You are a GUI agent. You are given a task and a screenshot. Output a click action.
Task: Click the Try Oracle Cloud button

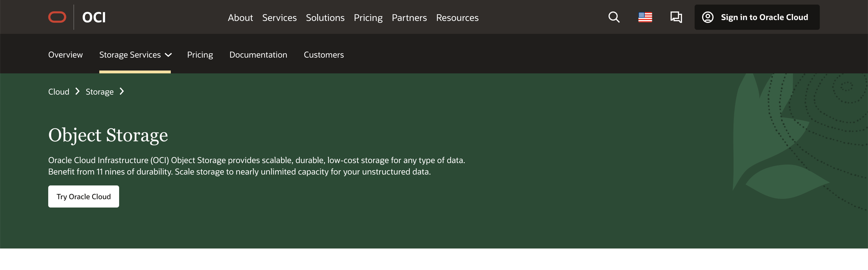point(84,197)
